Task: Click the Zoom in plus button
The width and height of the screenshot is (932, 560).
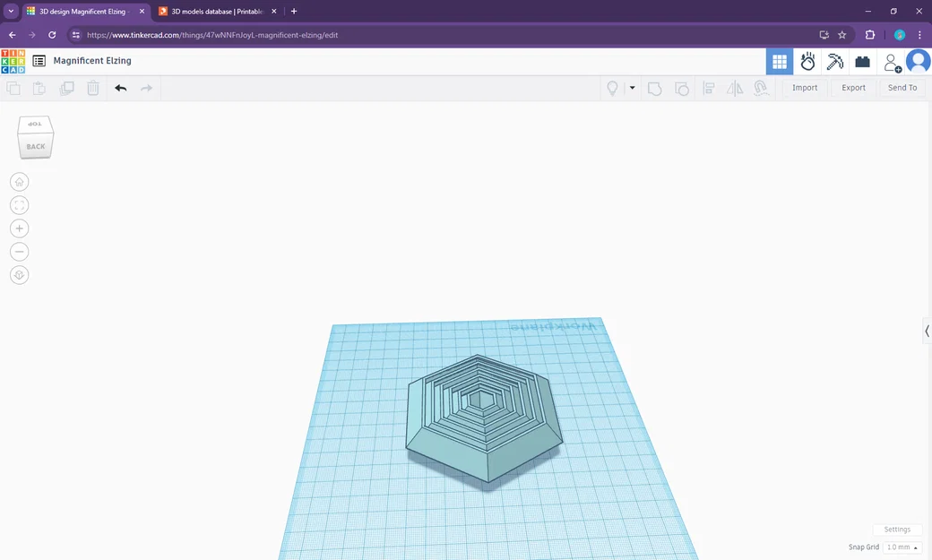Action: 19,228
